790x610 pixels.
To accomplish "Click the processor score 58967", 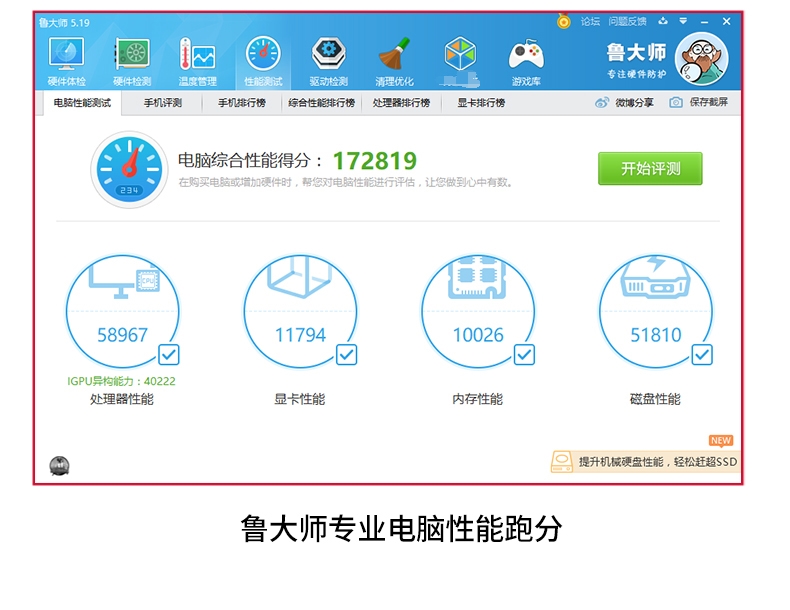I will coord(122,335).
